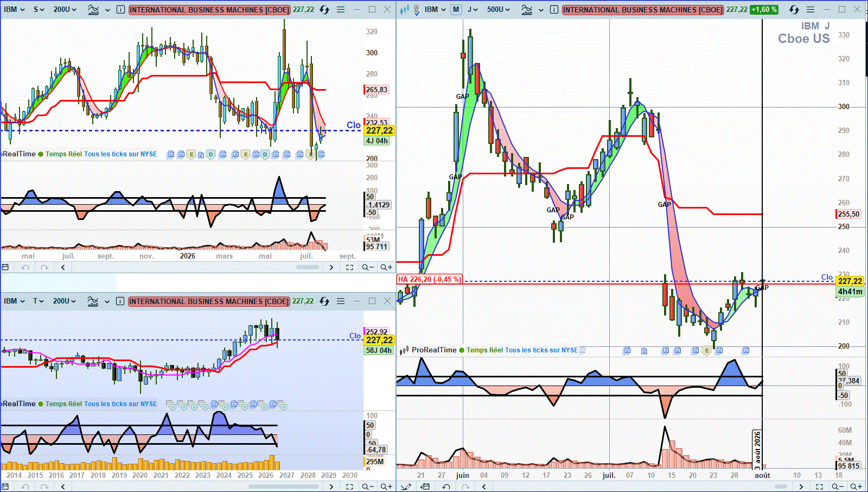
Task: Click the company name label in the weekly chart
Action: [209, 10]
